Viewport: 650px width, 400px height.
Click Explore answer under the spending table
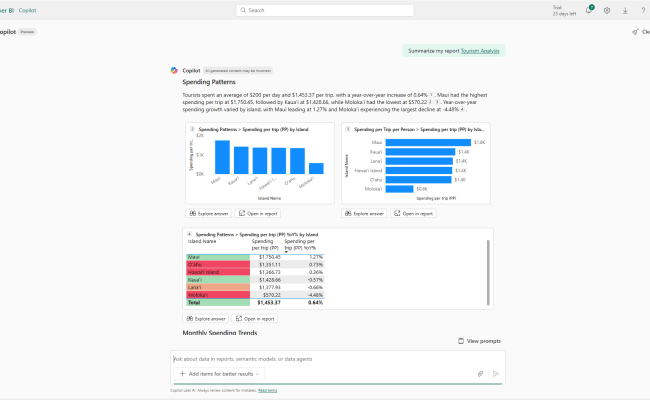206,319
